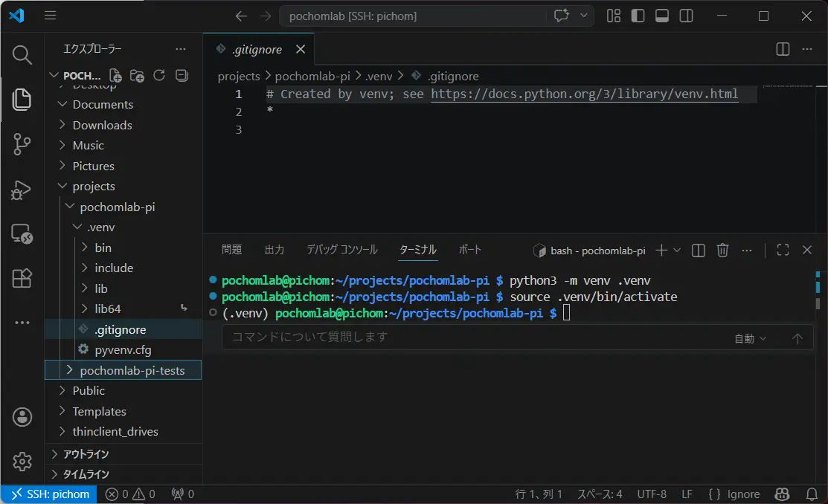Open the docs.python.org venv link

click(x=585, y=94)
